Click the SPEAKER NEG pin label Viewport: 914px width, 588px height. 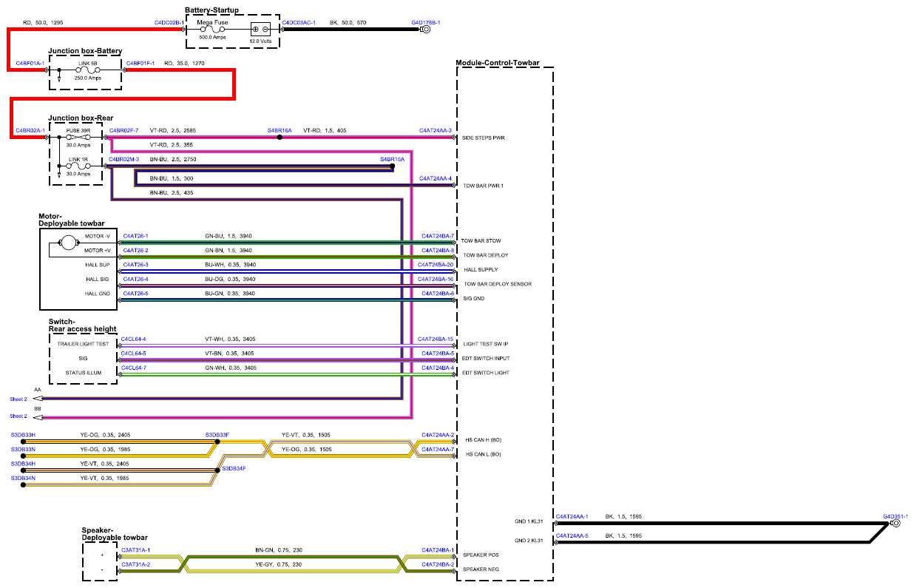coord(480,570)
